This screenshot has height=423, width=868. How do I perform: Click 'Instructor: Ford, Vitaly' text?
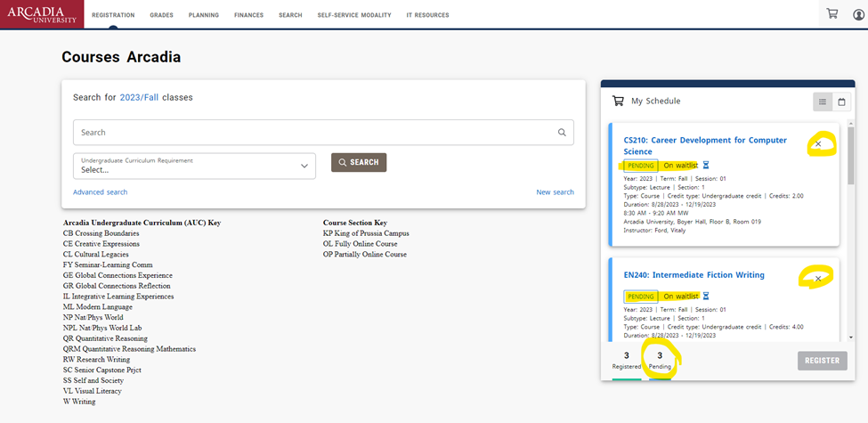tap(655, 231)
